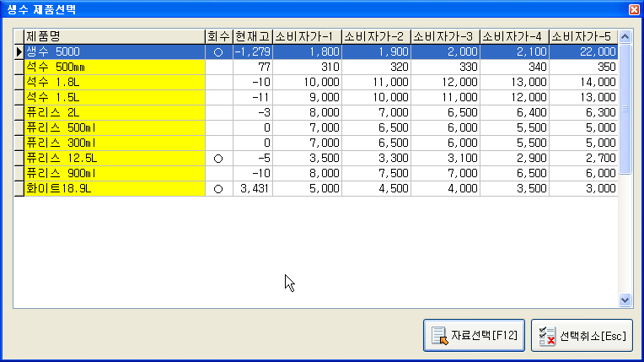Click the 회수 circle mark for 생수 5000
Screen dimensions: 644x362
[218, 52]
